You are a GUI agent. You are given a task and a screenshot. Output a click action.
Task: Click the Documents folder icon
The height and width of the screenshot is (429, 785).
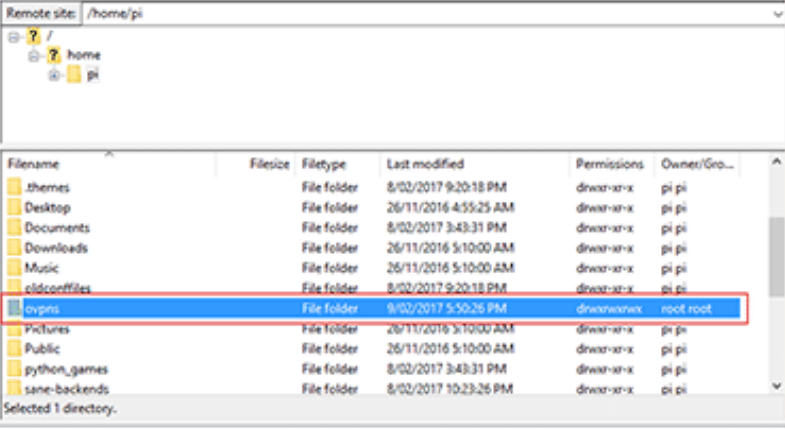[x=14, y=227]
